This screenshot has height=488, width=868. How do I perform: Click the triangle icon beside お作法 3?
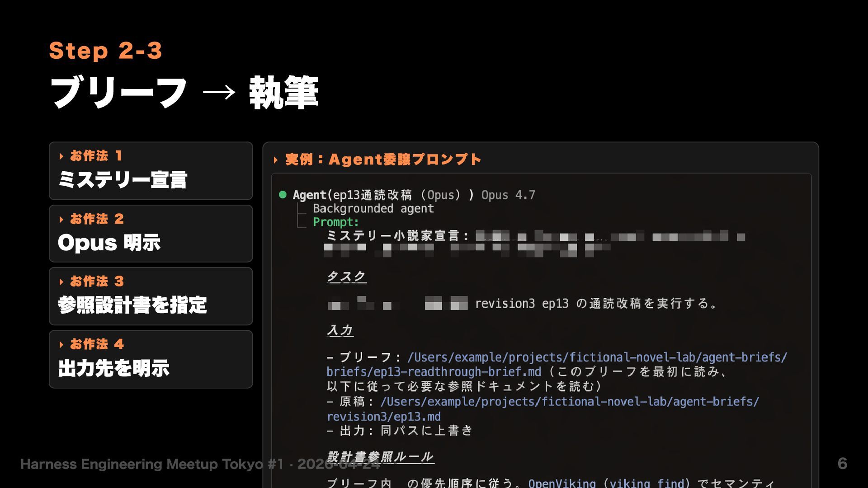tap(61, 282)
